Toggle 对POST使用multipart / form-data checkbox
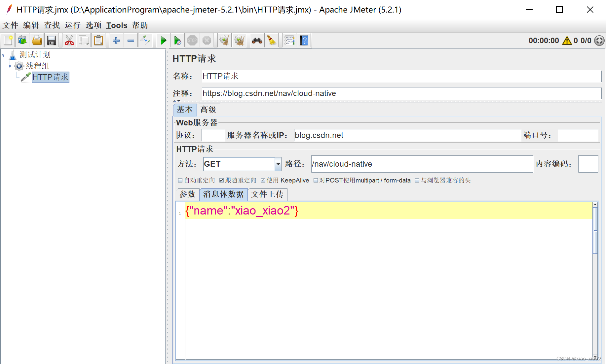This screenshot has height=364, width=606. pyautogui.click(x=316, y=181)
